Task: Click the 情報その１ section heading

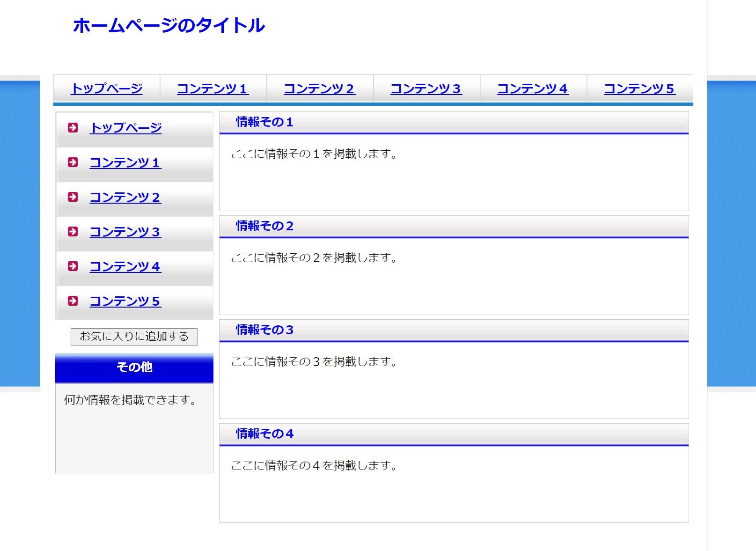Action: [x=264, y=122]
